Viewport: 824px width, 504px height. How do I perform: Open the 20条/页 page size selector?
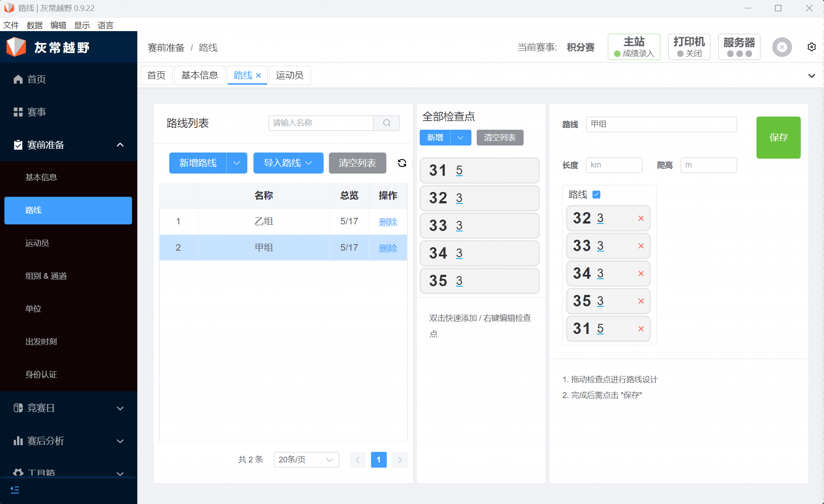[x=306, y=460]
